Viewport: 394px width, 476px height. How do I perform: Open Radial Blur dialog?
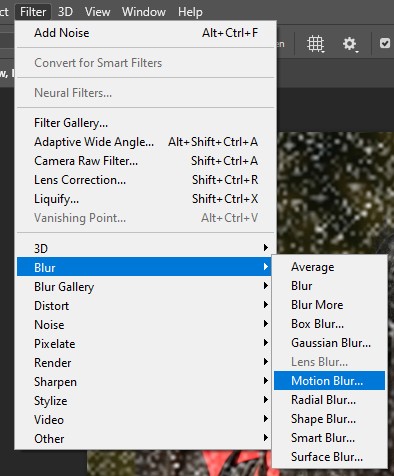(329, 400)
